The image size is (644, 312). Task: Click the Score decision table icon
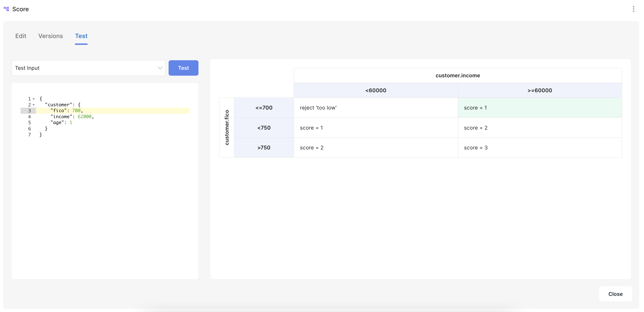tap(6, 9)
